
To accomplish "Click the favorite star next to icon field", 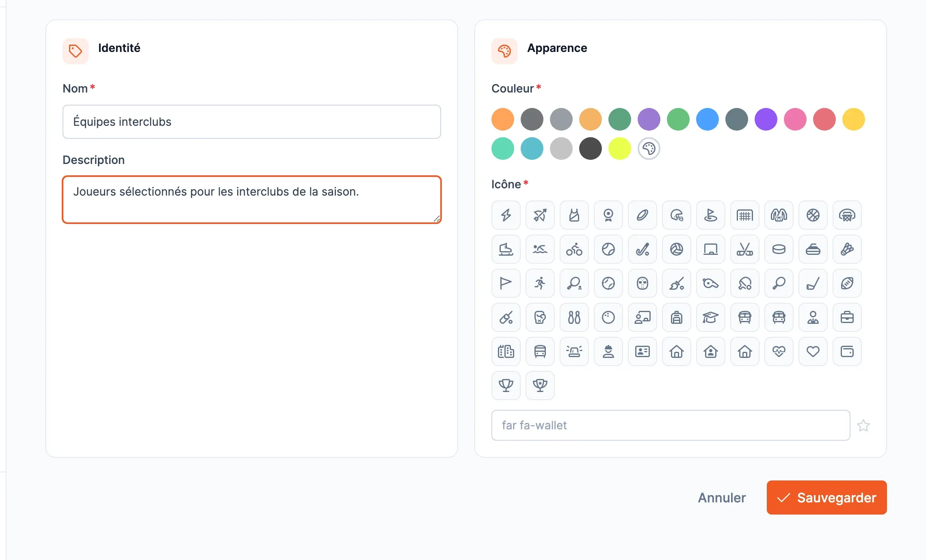I will pos(863,425).
